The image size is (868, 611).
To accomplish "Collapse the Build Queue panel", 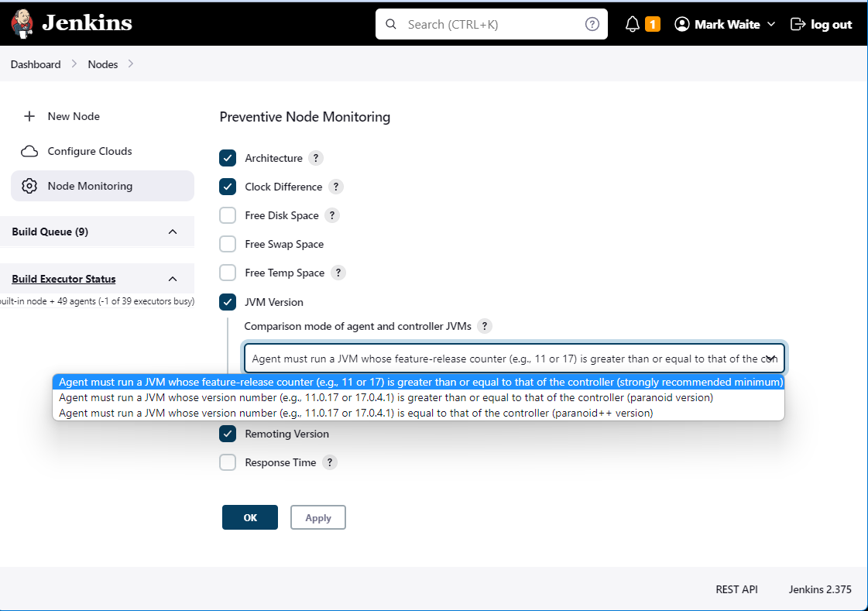I will tap(173, 232).
